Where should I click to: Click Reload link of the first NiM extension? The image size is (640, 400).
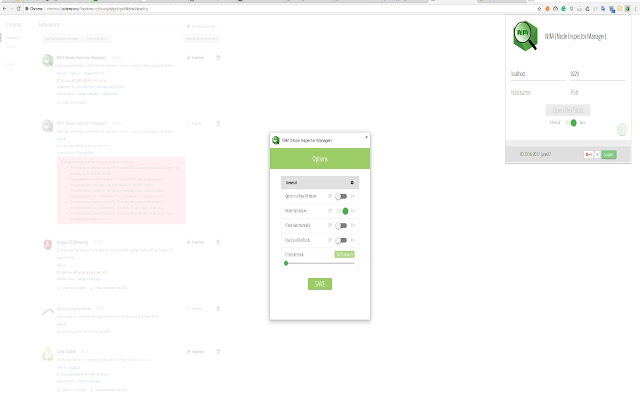[x=93, y=73]
